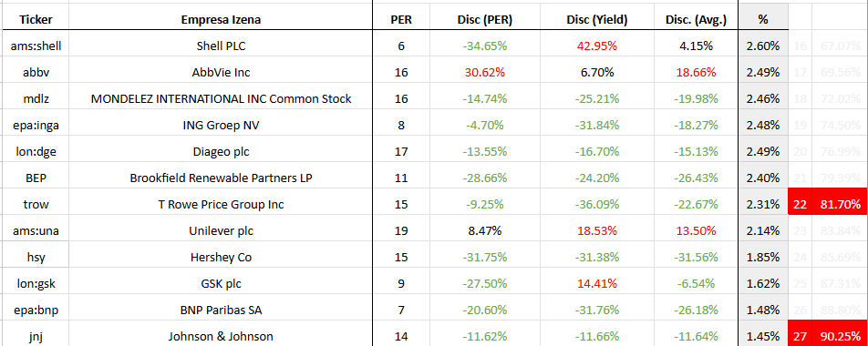Click the Hershey Co -31.56% average cell
This screenshot has height=346, width=868.
click(x=696, y=258)
